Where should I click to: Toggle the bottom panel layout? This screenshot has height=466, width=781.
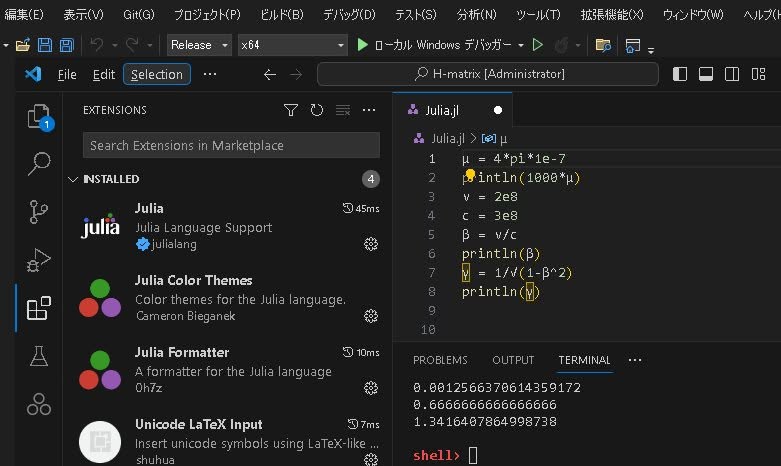[x=706, y=74]
